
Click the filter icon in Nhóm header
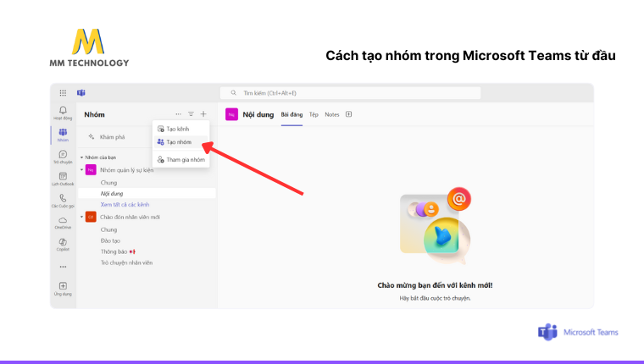(x=191, y=114)
